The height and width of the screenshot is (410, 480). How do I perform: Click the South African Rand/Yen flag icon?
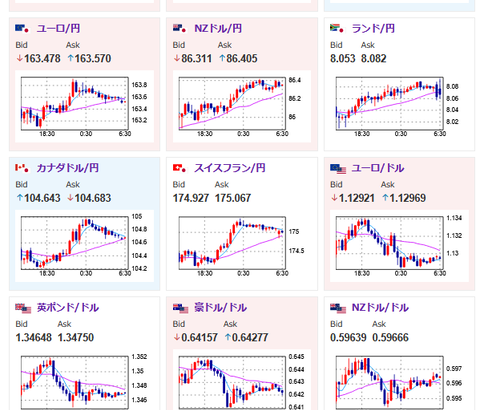click(337, 29)
